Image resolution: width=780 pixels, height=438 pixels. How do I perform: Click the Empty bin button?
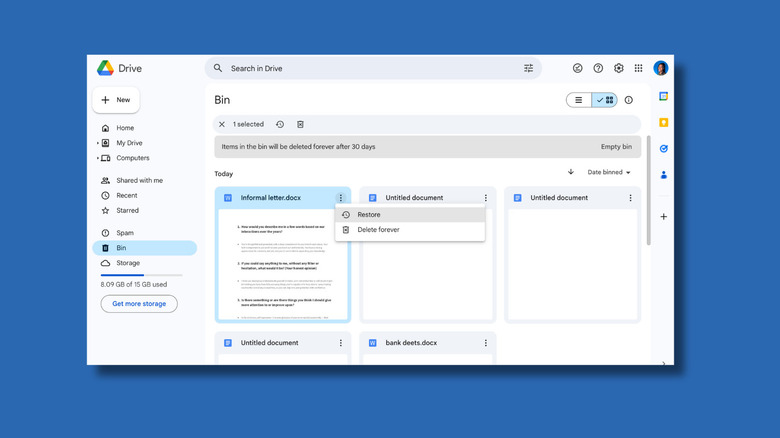616,147
